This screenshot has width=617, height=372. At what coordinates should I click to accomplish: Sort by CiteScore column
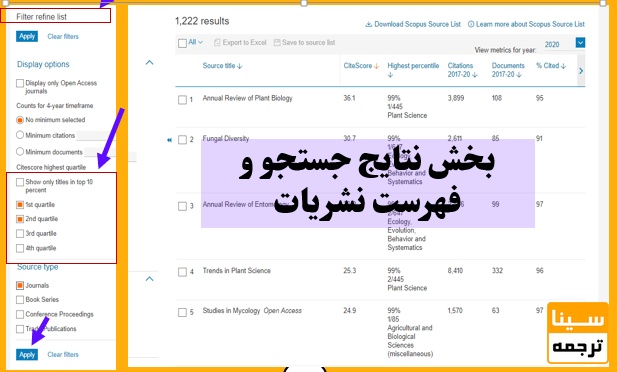pyautogui.click(x=361, y=66)
